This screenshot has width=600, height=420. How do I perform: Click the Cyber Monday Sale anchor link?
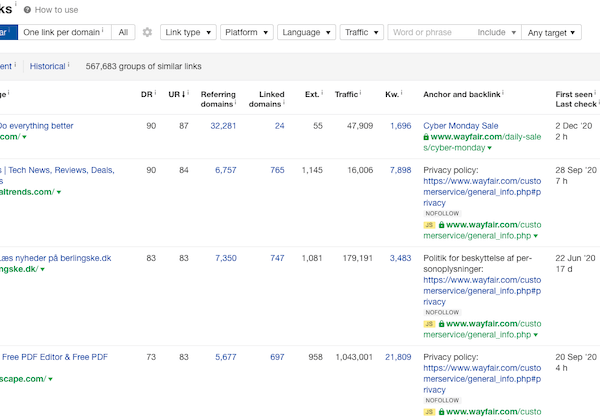point(461,126)
